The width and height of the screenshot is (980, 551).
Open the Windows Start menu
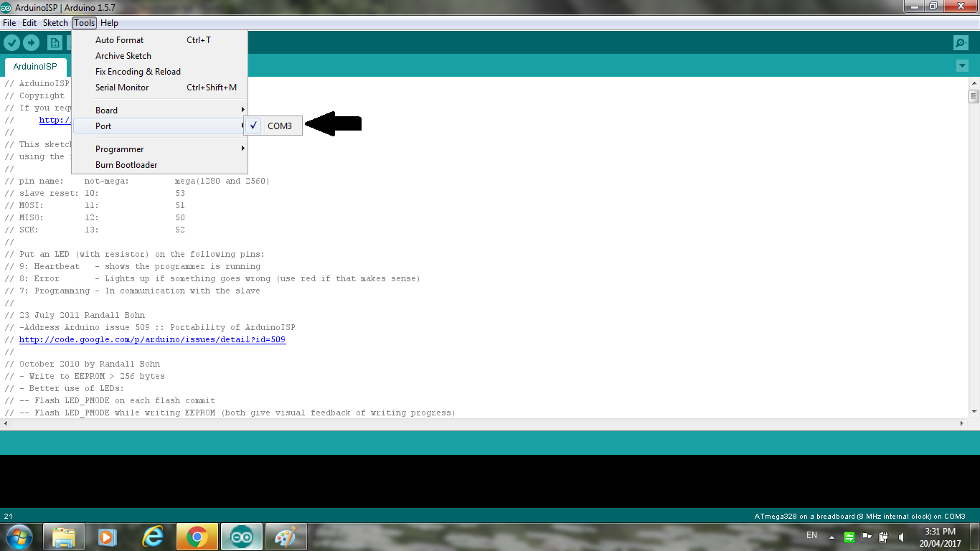pyautogui.click(x=18, y=537)
